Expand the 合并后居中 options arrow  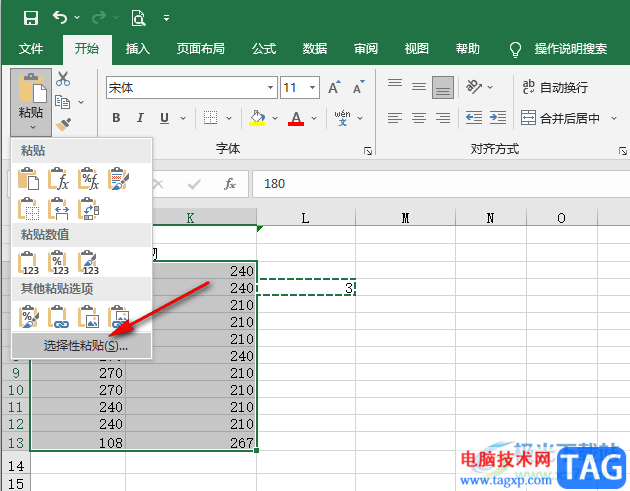coord(614,118)
